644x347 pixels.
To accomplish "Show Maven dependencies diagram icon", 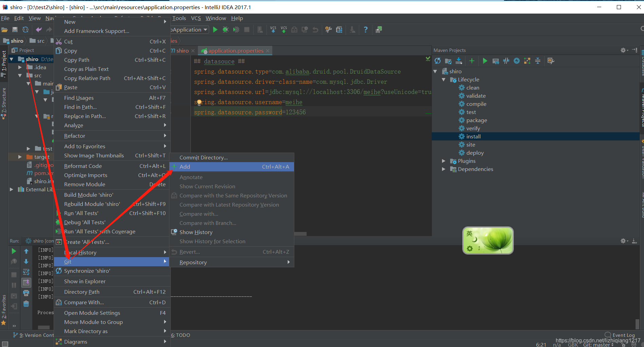I will 527,61.
